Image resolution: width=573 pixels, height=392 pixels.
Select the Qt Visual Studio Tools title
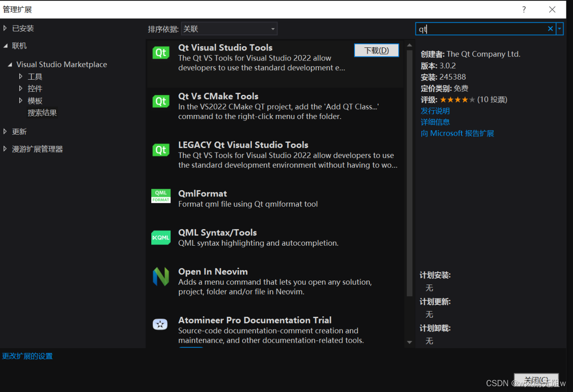pyautogui.click(x=225, y=47)
